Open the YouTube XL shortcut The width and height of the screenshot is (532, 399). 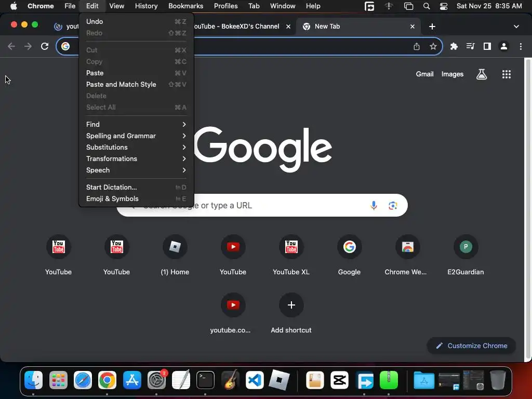pos(291,255)
